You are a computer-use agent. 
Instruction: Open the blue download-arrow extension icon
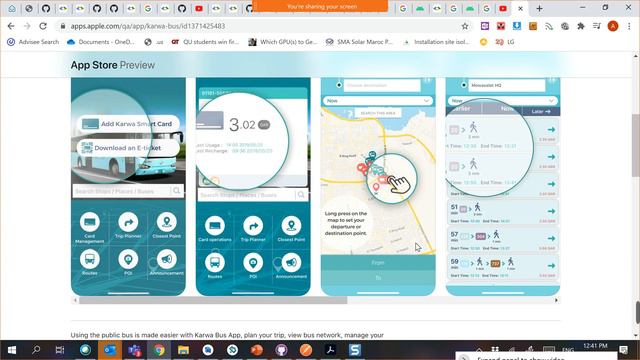(x=517, y=26)
